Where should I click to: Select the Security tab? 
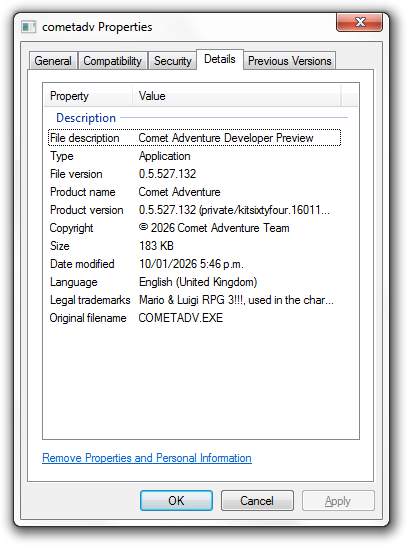(x=173, y=61)
